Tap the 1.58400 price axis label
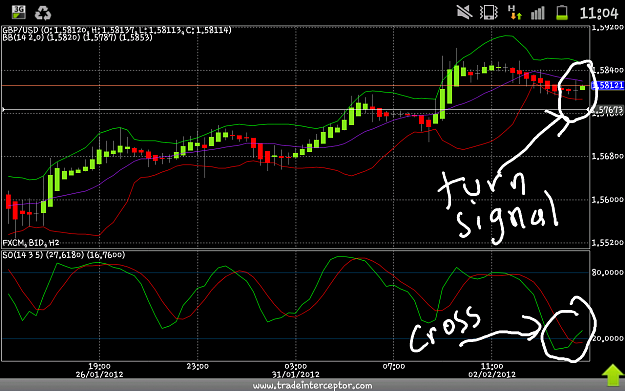625x391 pixels. tap(607, 70)
